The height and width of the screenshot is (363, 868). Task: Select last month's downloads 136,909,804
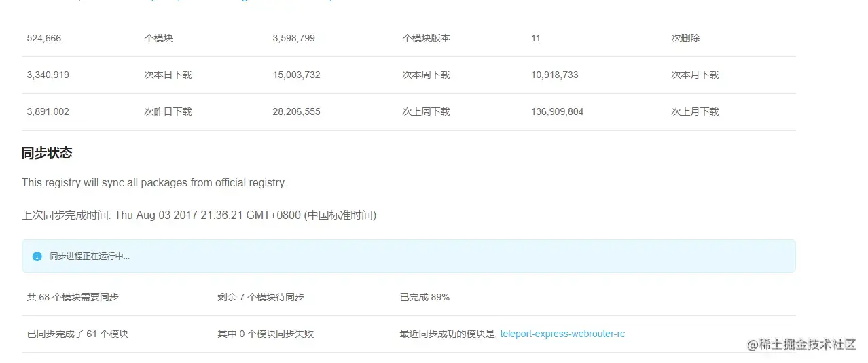[x=558, y=111]
